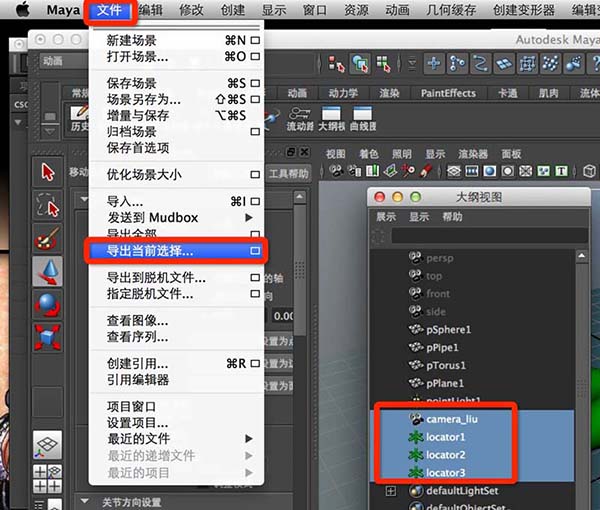Image resolution: width=600 pixels, height=510 pixels.
Task: Choose the Move tool cone icon
Action: [47, 271]
